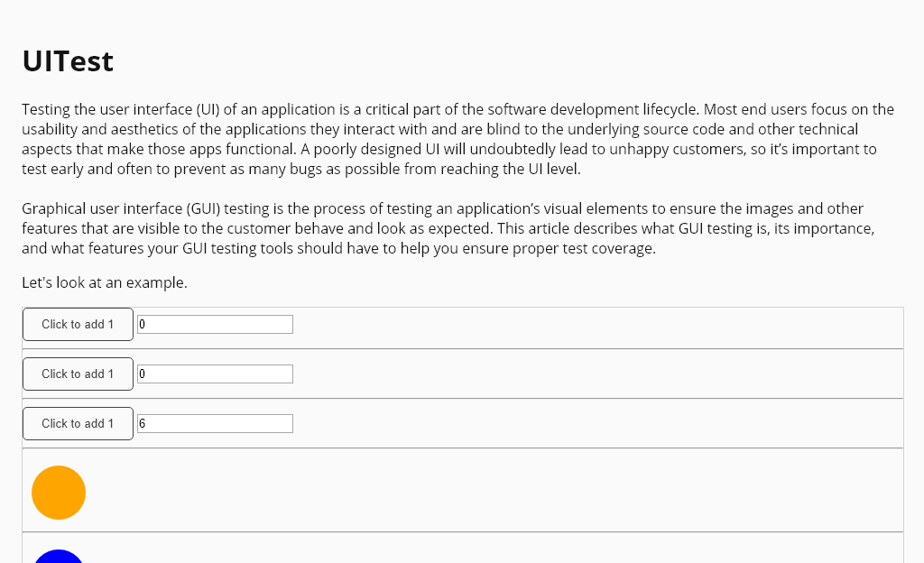Click the phrase "Graphical user interface (GUI)"
This screenshot has height=563, width=924.
[x=120, y=208]
